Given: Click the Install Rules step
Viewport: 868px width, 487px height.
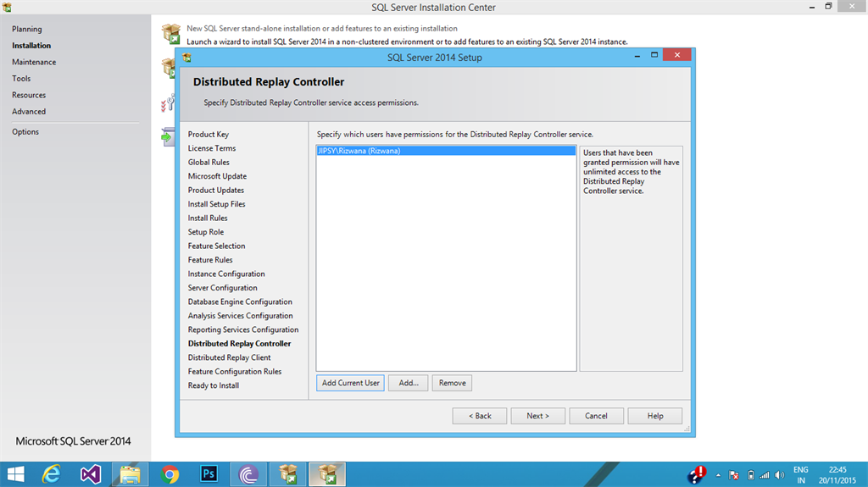Looking at the screenshot, I should (x=208, y=218).
